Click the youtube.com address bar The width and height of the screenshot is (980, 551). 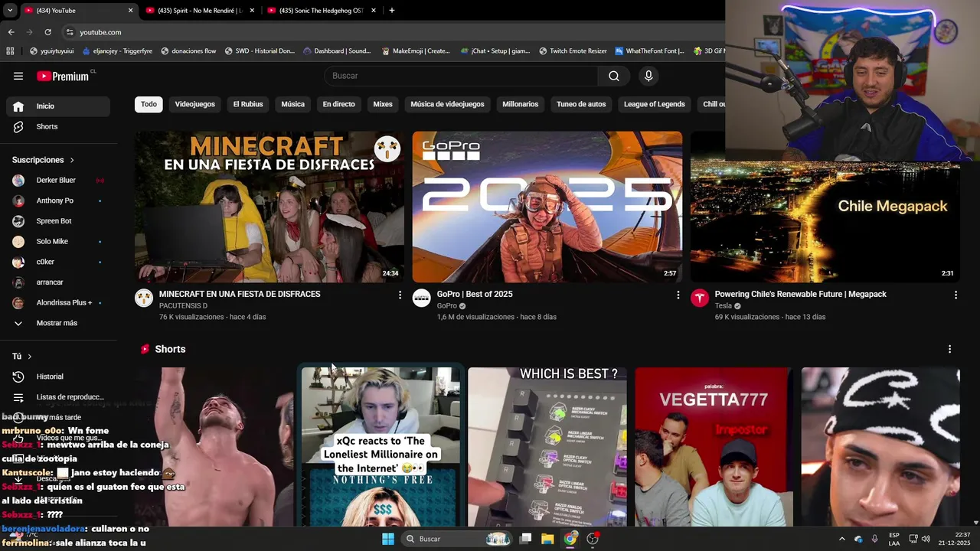[x=390, y=32]
